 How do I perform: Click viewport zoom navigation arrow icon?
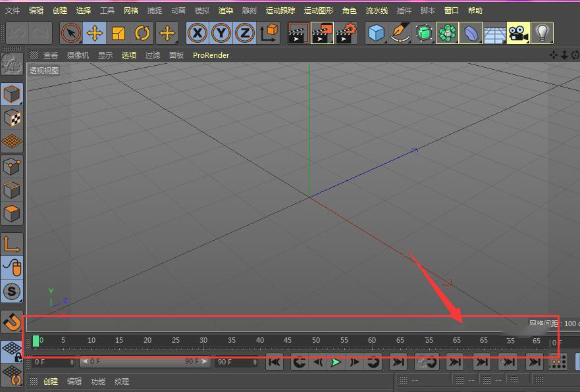point(564,55)
